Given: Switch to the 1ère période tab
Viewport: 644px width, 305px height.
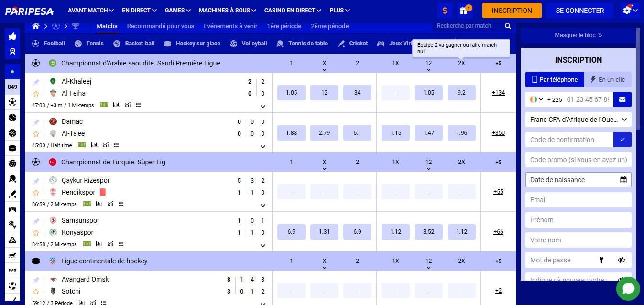Looking at the screenshot, I should [x=284, y=26].
